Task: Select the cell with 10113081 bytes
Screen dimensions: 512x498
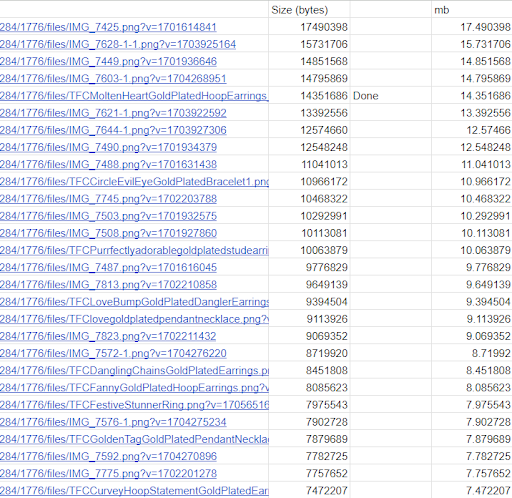Action: (309, 233)
